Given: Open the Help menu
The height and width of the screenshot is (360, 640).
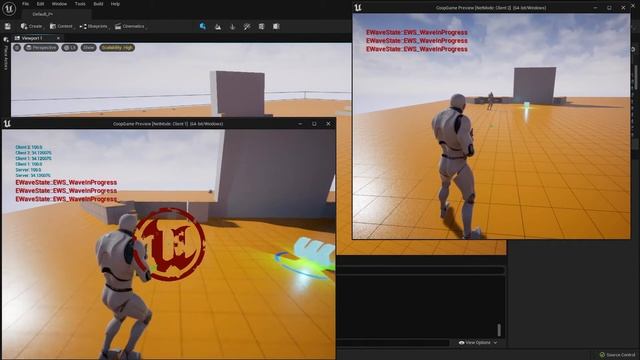Looking at the screenshot, I should [x=115, y=4].
